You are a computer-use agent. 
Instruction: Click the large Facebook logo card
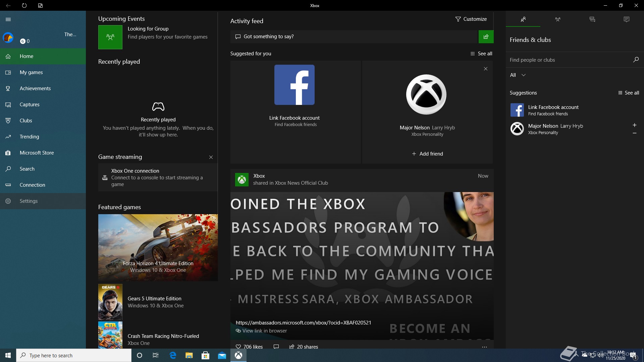294,85
